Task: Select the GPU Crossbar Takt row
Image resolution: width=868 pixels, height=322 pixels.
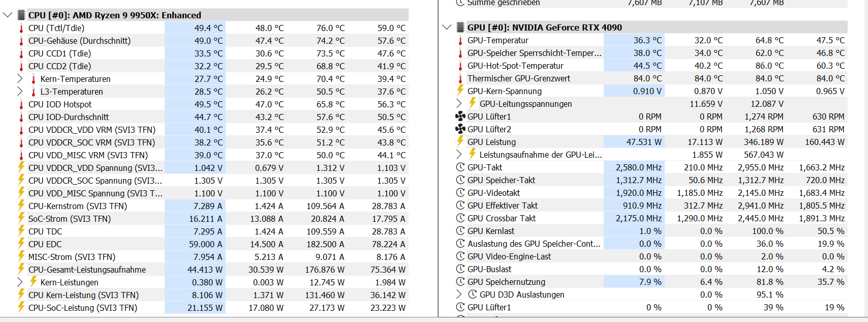Action: click(x=652, y=218)
